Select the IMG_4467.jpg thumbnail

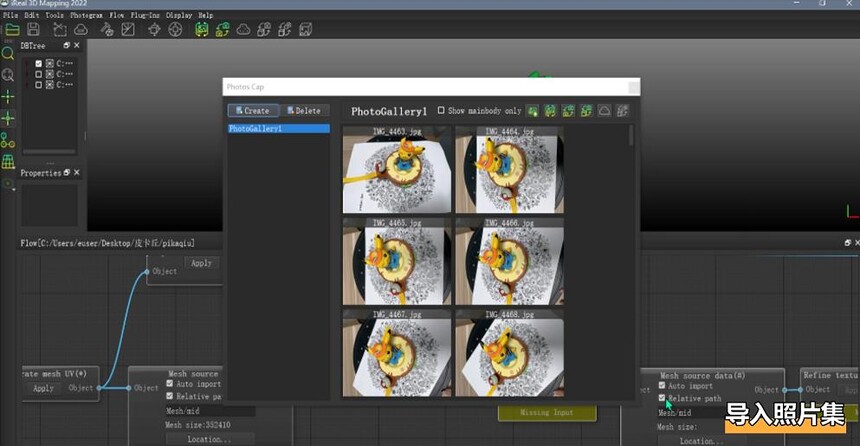[397, 353]
